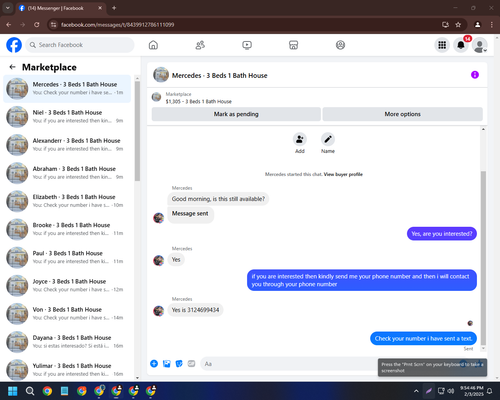500x400 pixels.
Task: Click the conversation list scroll-down arrow
Action: click(x=137, y=378)
